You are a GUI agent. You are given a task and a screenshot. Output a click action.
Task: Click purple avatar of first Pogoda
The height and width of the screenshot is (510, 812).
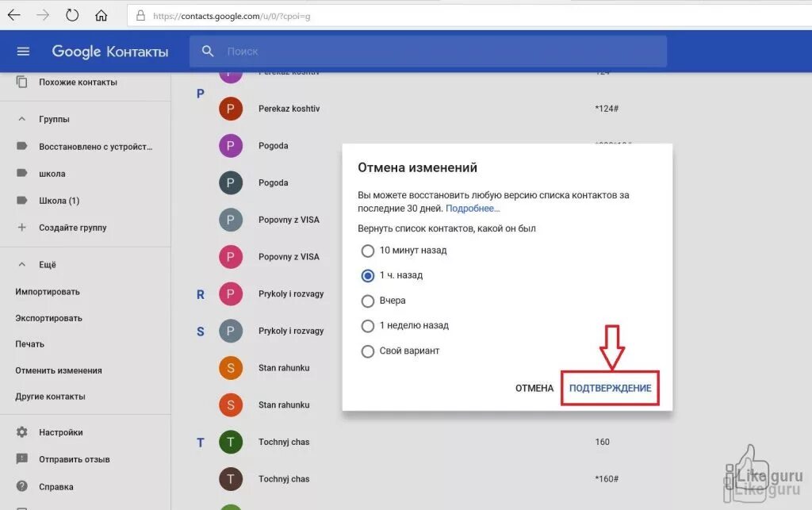(231, 145)
